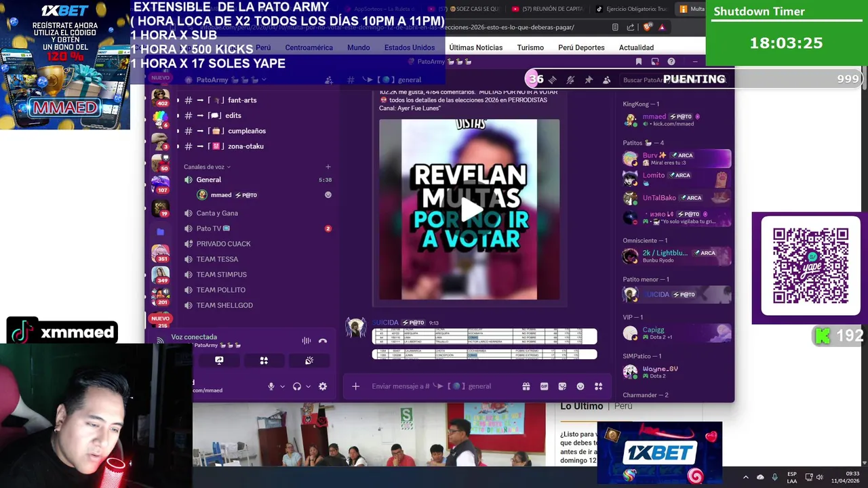Add an attachment with the plus button
Screen dimensions: 868x488
click(355, 386)
